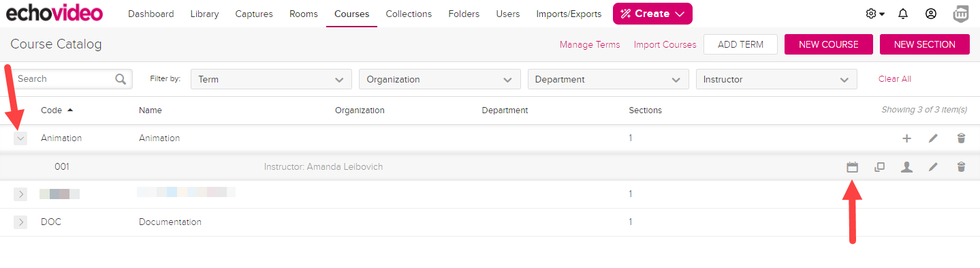980x268 pixels.
Task: Click the search magnifier icon
Action: 121,79
